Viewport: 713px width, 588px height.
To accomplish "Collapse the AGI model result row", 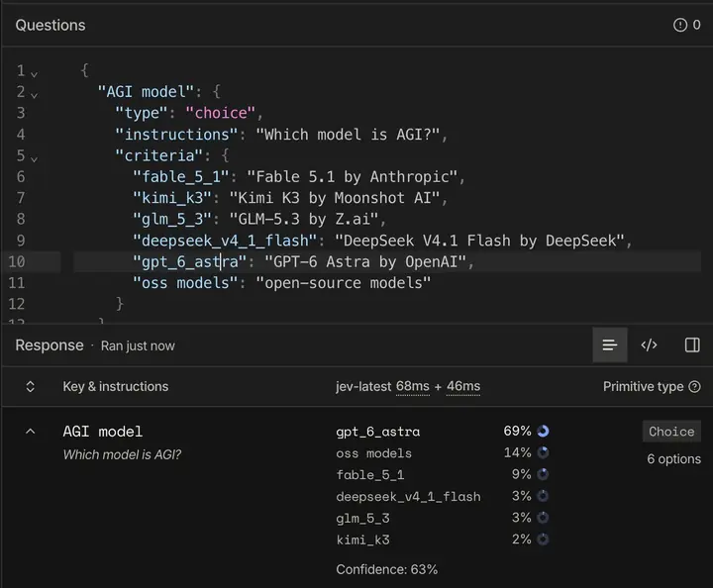I will 30,432.
